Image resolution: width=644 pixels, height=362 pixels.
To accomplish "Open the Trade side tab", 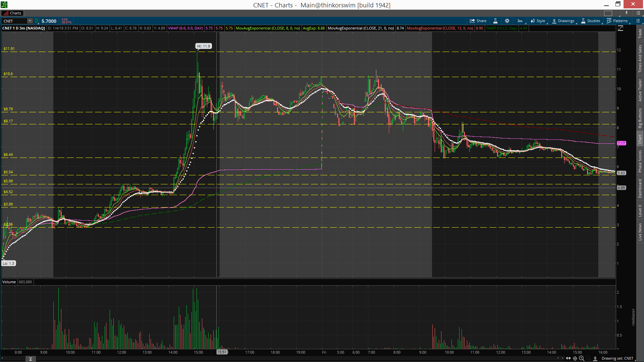I will [x=640, y=34].
